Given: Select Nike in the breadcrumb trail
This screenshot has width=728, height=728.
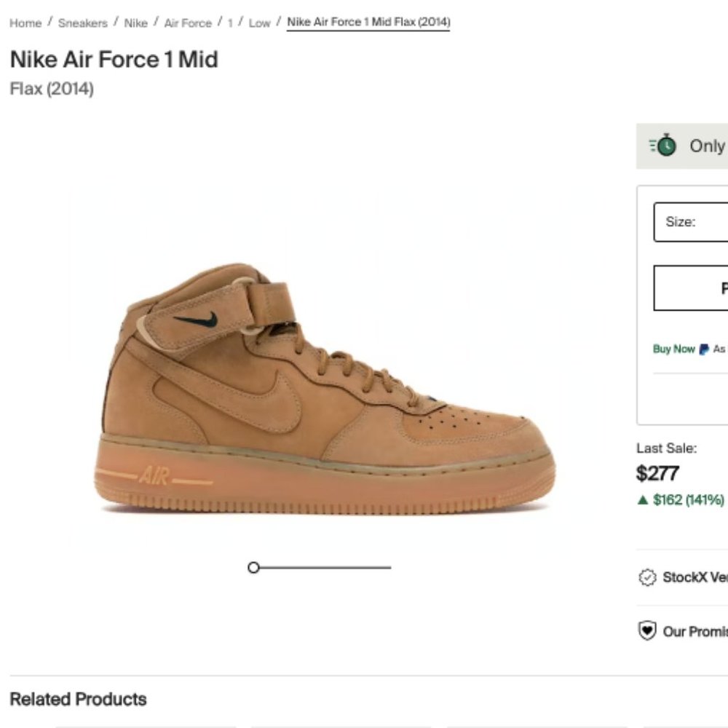Looking at the screenshot, I should click(x=135, y=23).
